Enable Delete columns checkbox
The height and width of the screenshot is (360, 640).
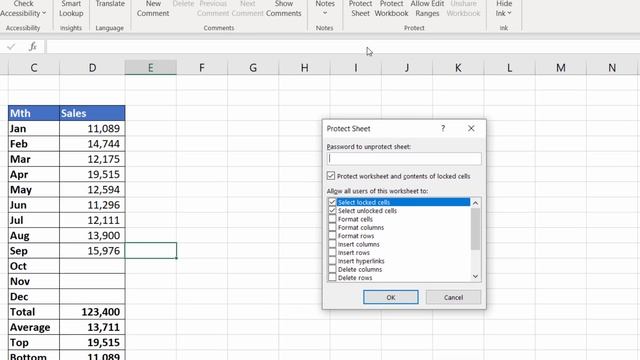(332, 269)
